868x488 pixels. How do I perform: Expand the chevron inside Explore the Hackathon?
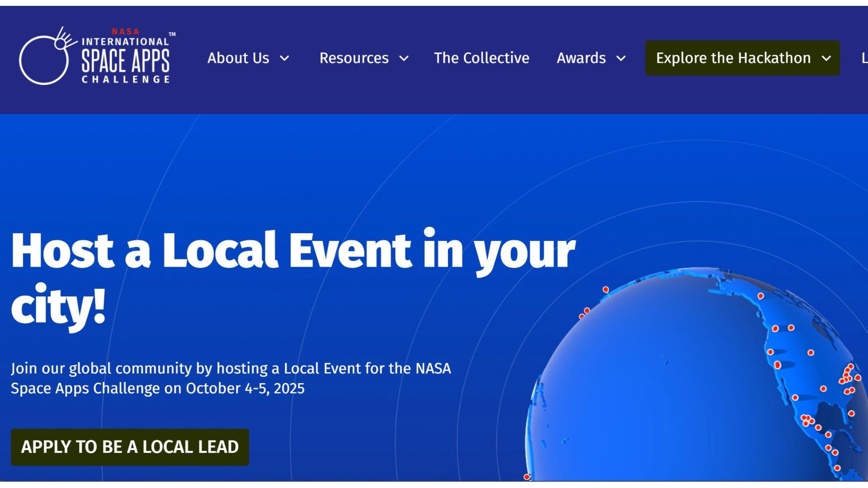coord(826,59)
